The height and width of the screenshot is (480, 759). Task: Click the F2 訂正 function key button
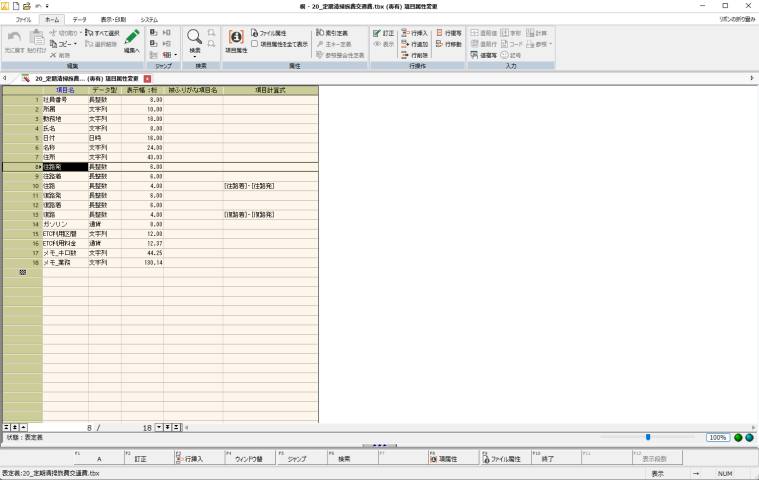click(x=149, y=457)
